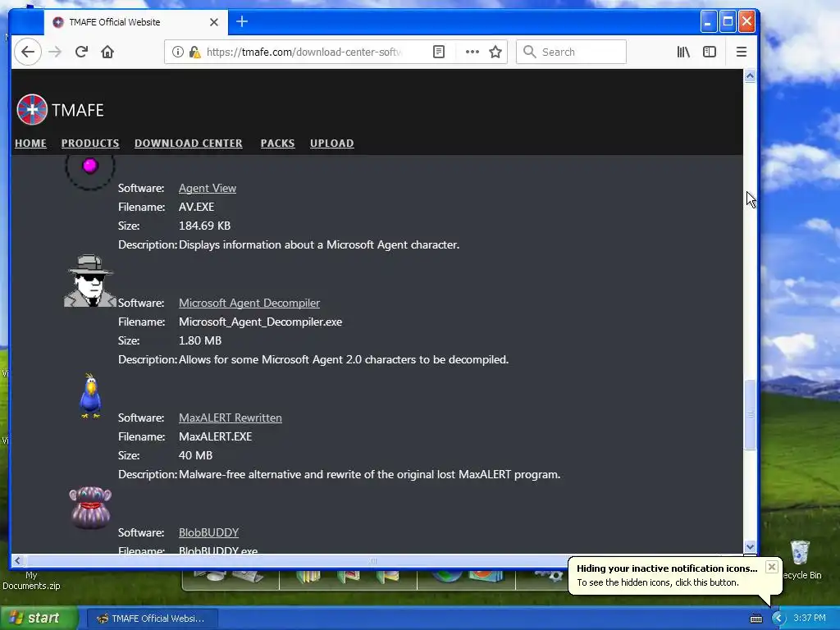
Task: Click the MaxALERT blue parrot icon
Action: tap(90, 396)
